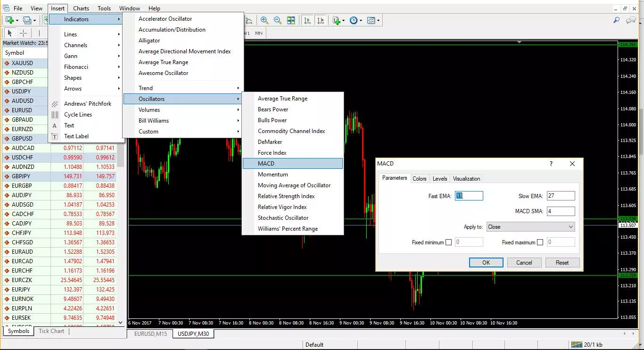644x350 pixels.
Task: Open the Templates dropdown arrow
Action: point(378,20)
